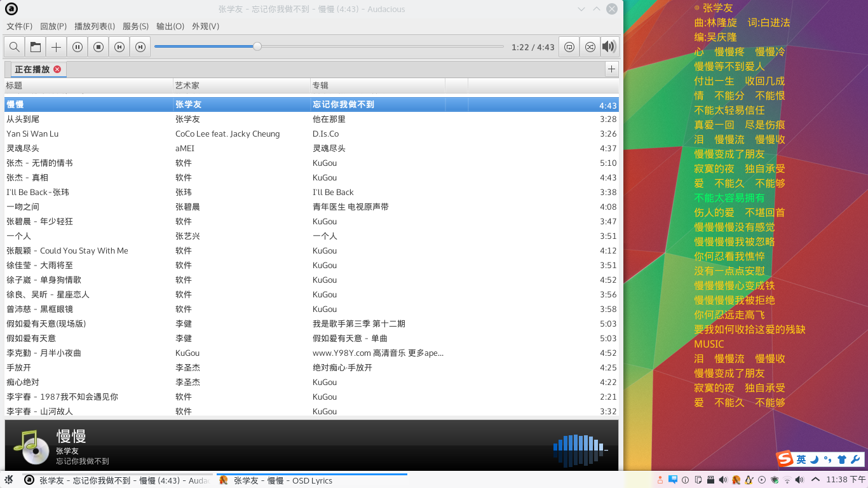Viewport: 868px width, 488px height.
Task: Sort playlist by 艺术家 column header
Action: point(241,85)
